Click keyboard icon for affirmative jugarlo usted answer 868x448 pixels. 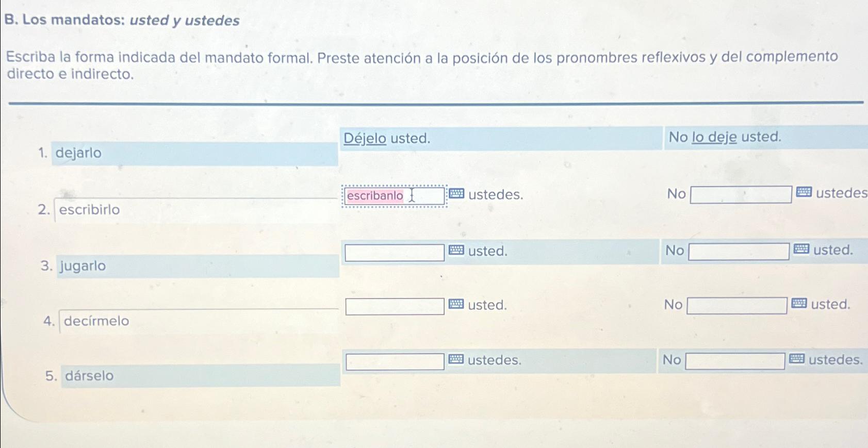457,251
